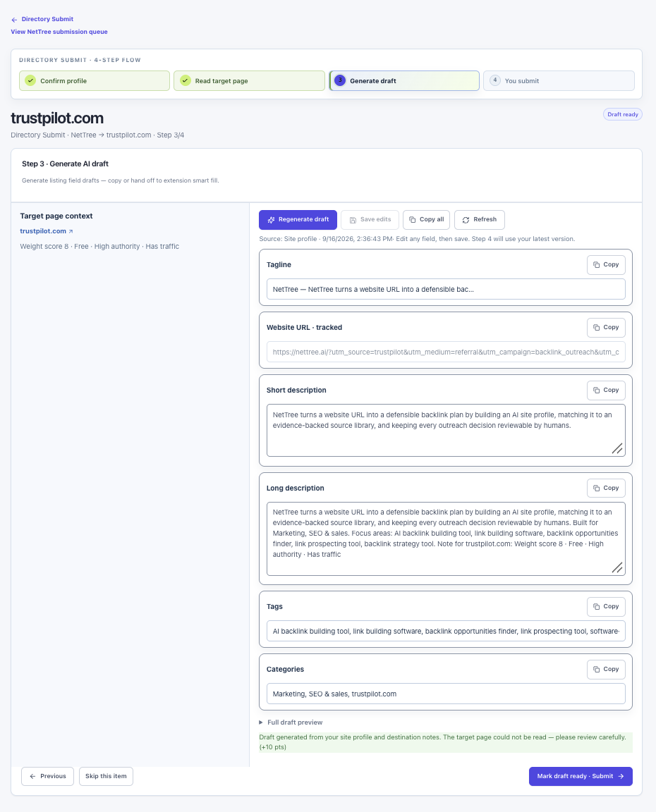Click the Regenerate draft button
Screen dimensions: 656x812
pos(298,220)
